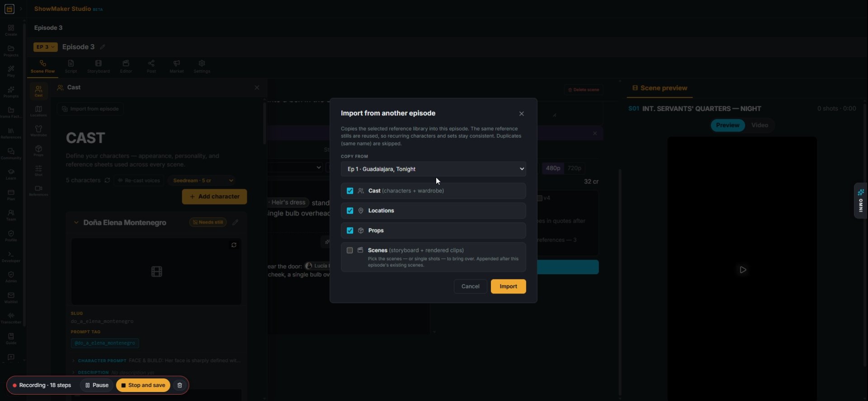Screen dimensions: 868x401
Task: Click Import from episode button
Action: [x=90, y=109]
